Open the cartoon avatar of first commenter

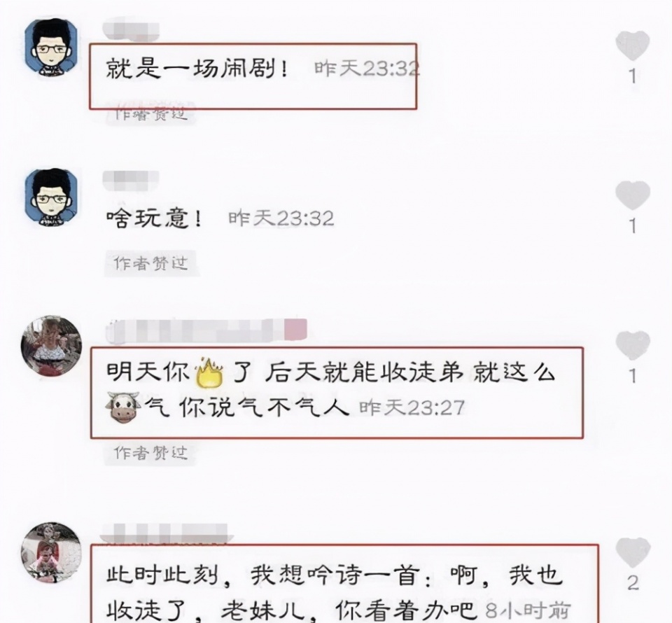point(52,48)
